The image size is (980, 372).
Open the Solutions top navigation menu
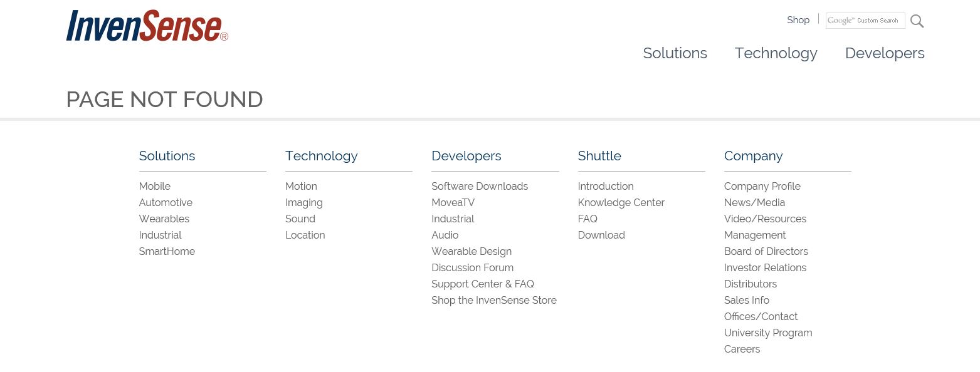pos(675,53)
